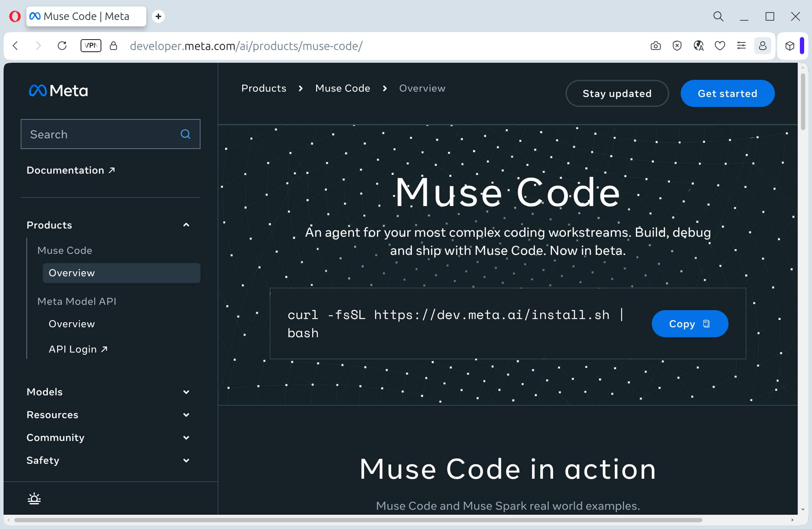Click the site security padlock icon

(113, 46)
